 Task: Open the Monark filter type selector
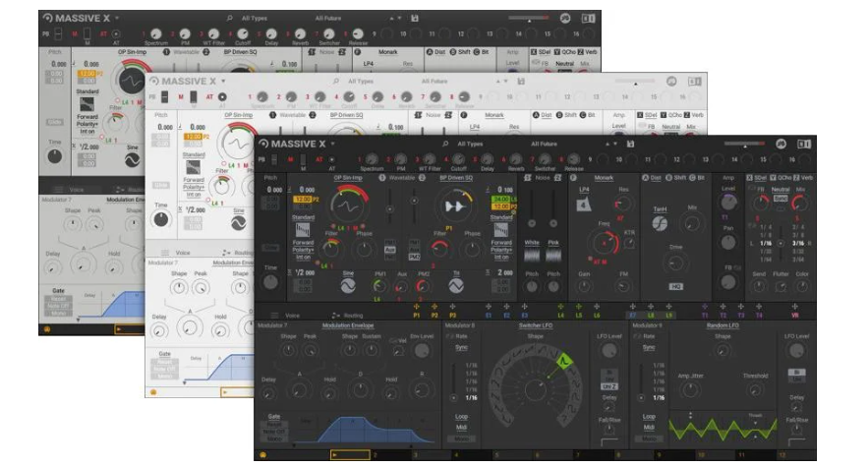tap(604, 178)
